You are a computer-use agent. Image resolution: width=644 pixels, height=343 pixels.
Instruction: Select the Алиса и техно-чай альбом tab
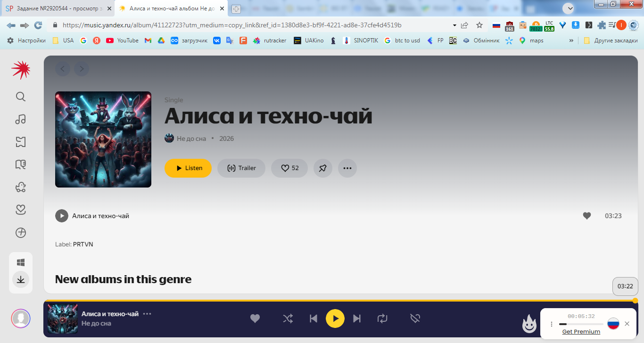171,8
